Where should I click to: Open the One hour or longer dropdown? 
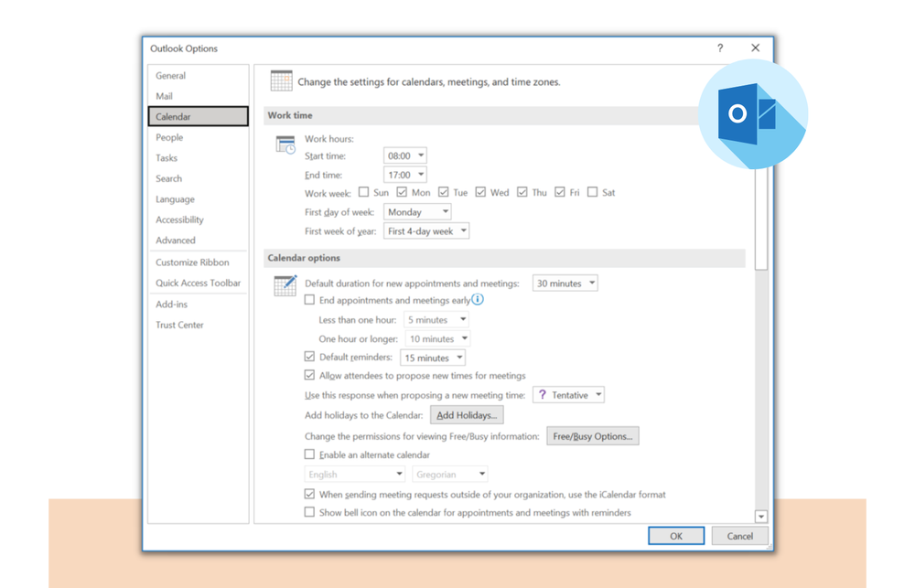pyautogui.click(x=437, y=338)
